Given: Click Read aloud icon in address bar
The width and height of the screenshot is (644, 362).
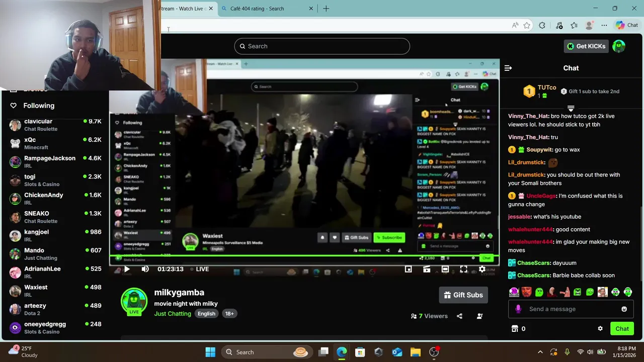Looking at the screenshot, I should pos(515,25).
